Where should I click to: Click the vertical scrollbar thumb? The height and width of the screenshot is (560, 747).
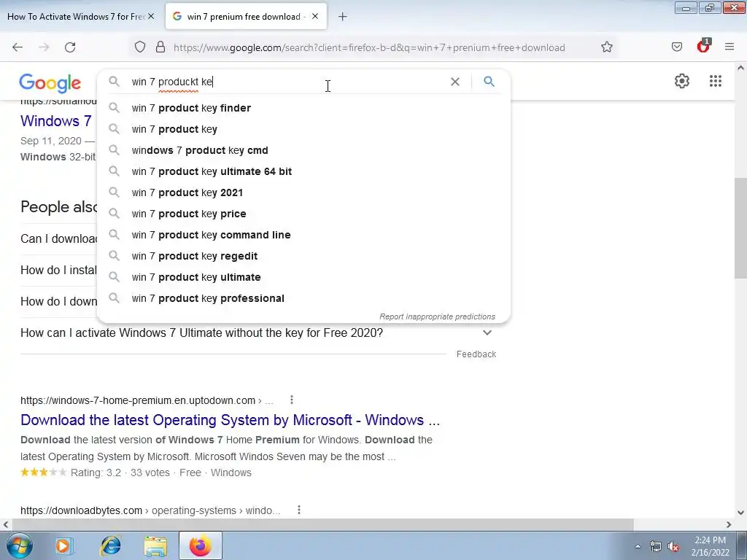pyautogui.click(x=740, y=227)
